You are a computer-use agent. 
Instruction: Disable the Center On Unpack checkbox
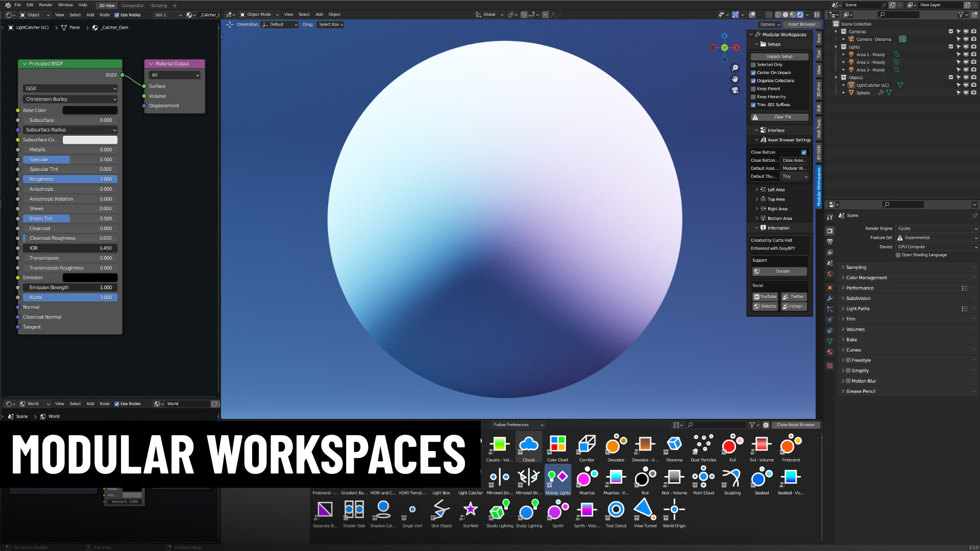(x=753, y=72)
